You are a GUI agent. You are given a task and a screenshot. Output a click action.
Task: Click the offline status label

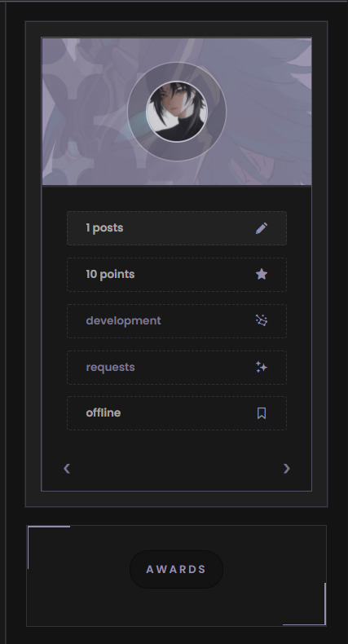coord(103,412)
